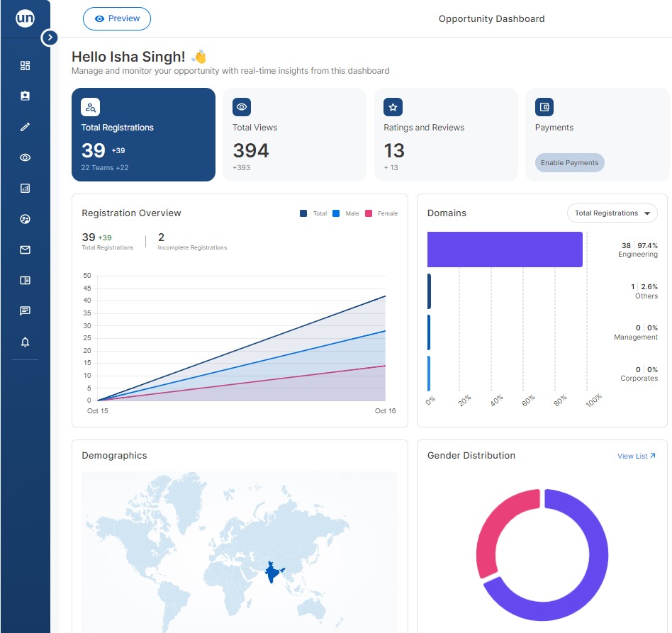
Task: Toggle the Total legend color swatch
Action: click(x=303, y=213)
